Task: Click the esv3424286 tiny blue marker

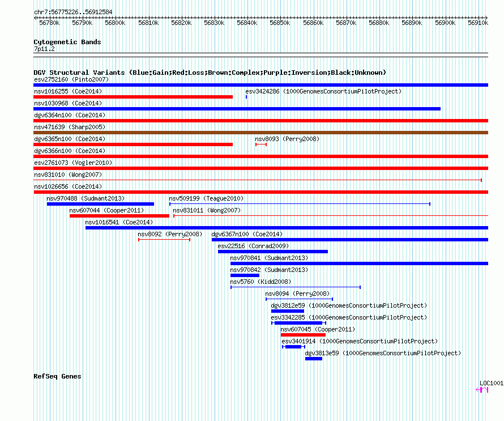Action: point(246,97)
